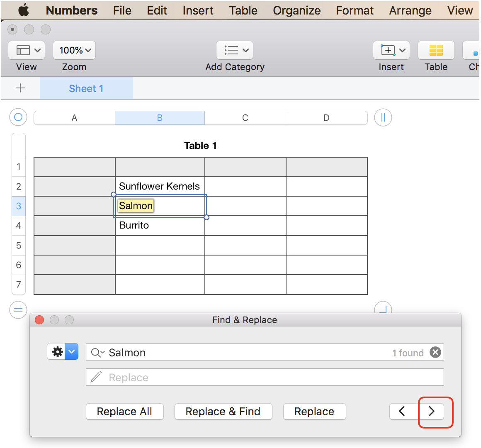Go to previous match arrow

point(403,411)
